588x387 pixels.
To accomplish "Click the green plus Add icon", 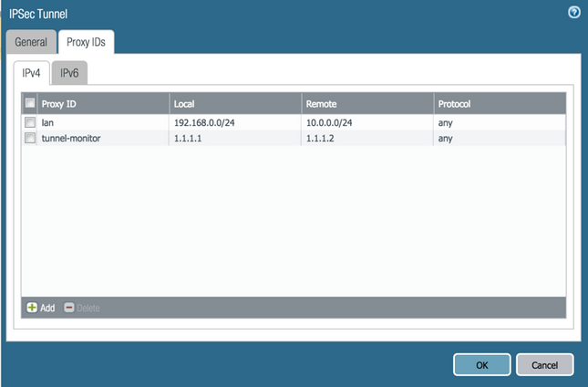I will [x=32, y=308].
